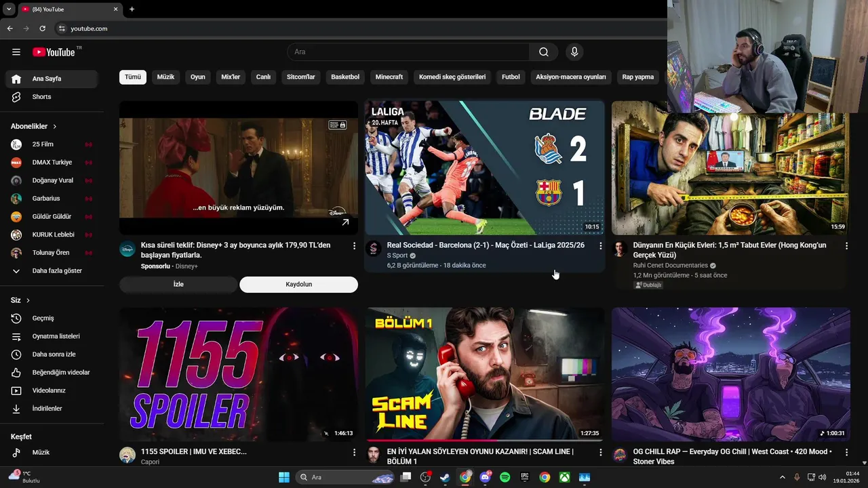Open browser tab search dropdown
The height and width of the screenshot is (488, 868).
pos(9,9)
